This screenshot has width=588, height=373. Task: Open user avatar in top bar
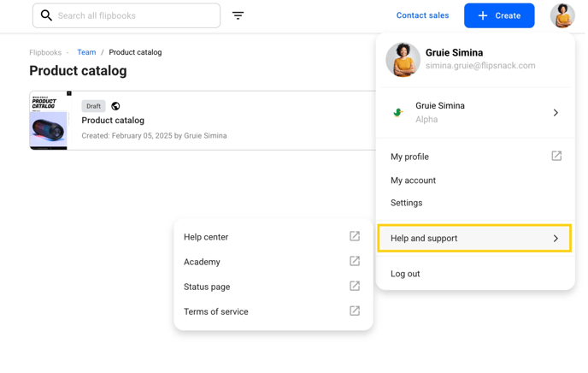(562, 15)
